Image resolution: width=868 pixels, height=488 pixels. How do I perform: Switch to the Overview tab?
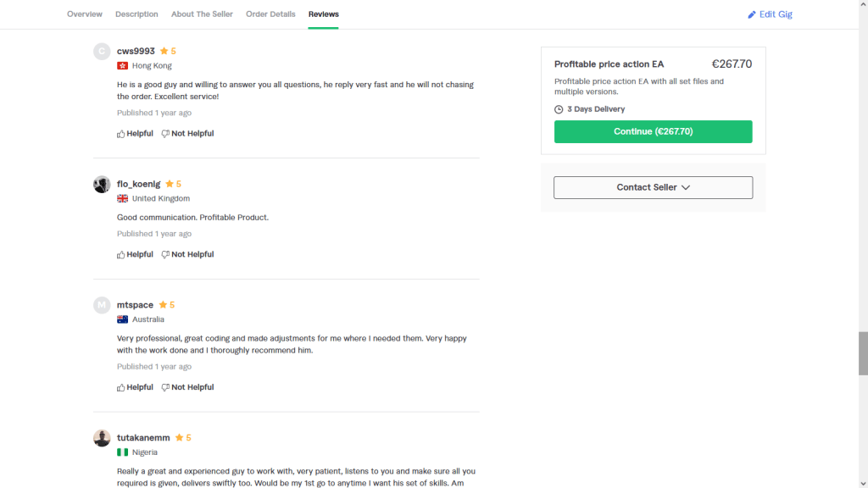click(85, 14)
